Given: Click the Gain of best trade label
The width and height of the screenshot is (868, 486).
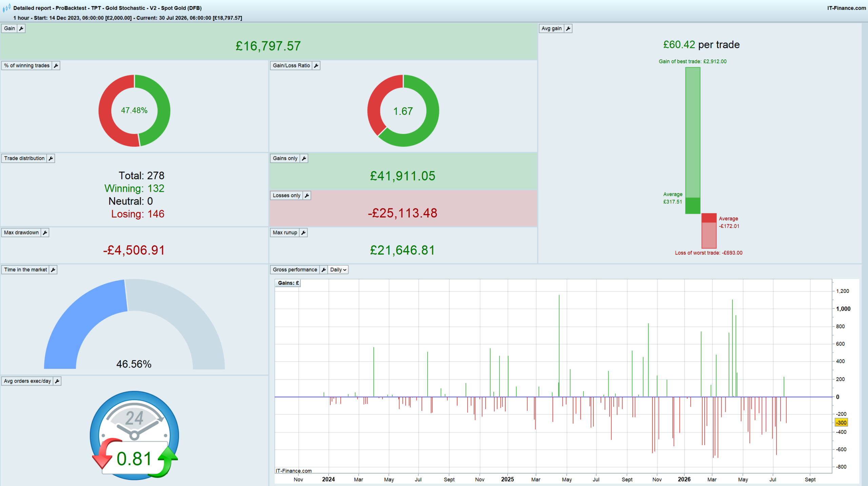Looking at the screenshot, I should click(692, 61).
